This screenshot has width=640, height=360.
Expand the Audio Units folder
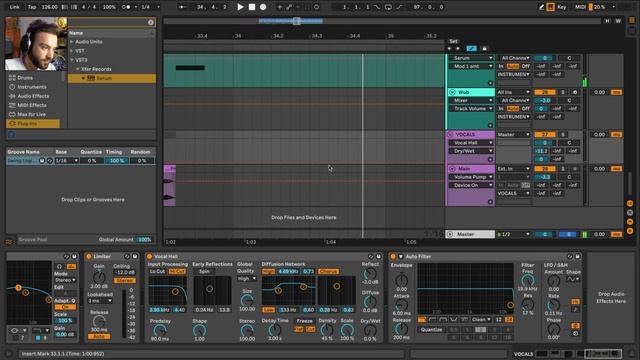(72, 42)
